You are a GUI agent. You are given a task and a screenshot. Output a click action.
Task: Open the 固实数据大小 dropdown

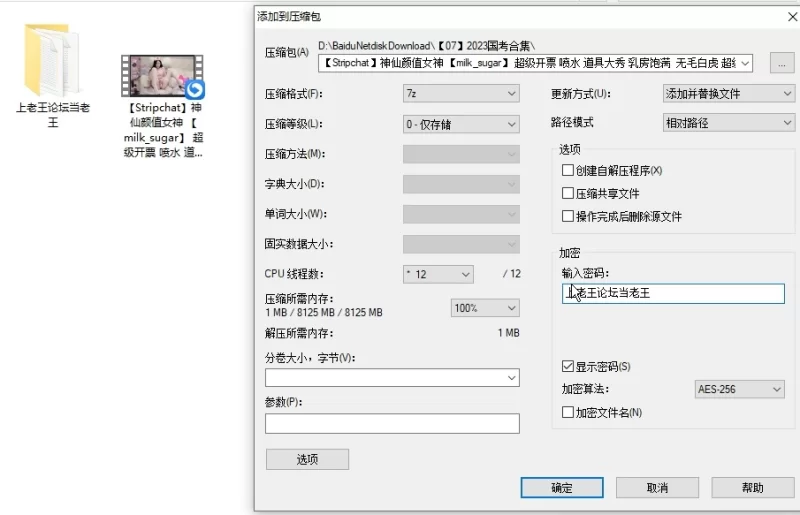point(461,244)
